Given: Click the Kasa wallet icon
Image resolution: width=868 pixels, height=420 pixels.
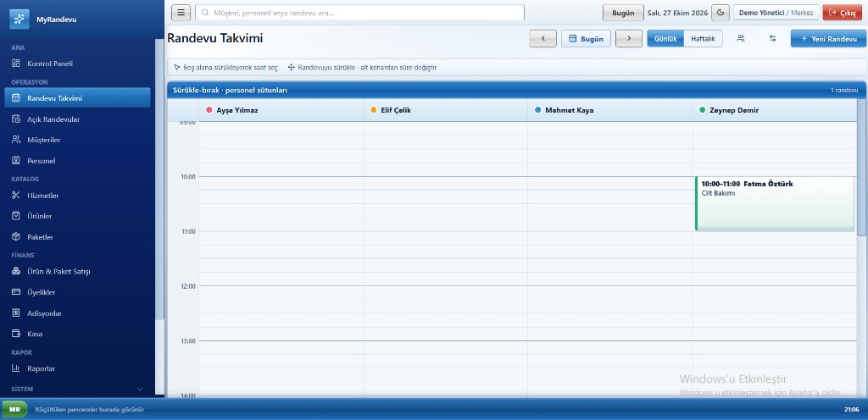Looking at the screenshot, I should pos(16,334).
